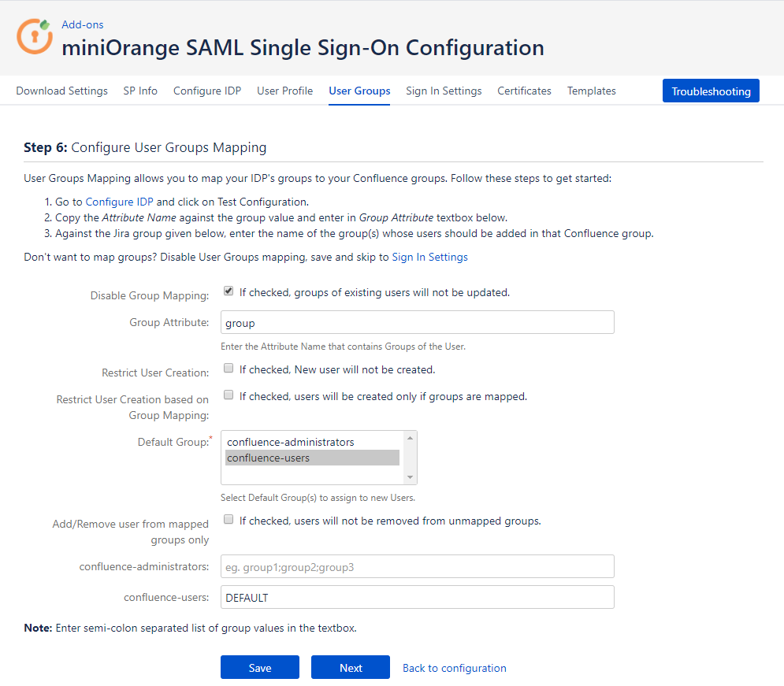Check Restrict User Creation checkbox

229,369
